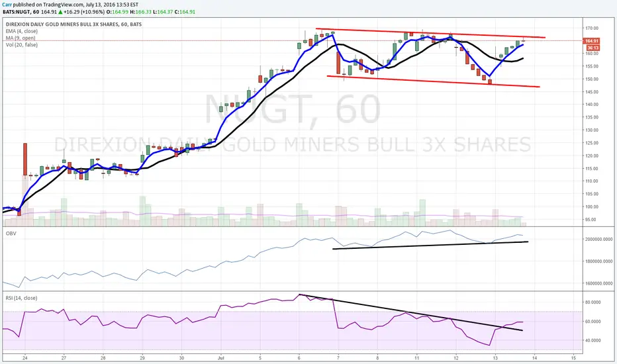Click the 95.00 price axis label
The image size is (617, 364).
coord(591,220)
